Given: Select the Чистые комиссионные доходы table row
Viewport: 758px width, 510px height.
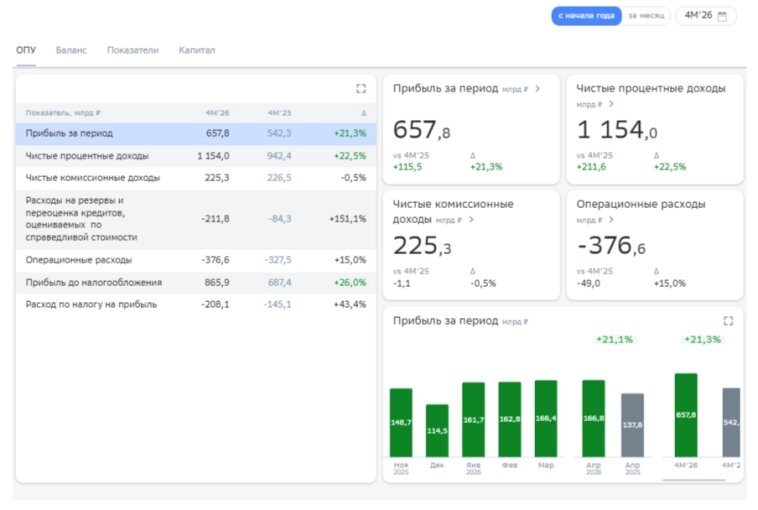Looking at the screenshot, I should click(196, 178).
